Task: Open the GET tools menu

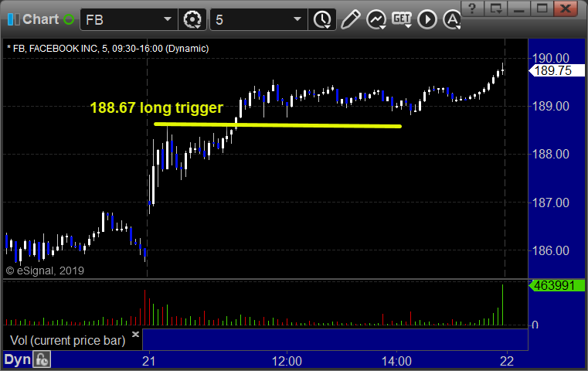Action: (402, 19)
